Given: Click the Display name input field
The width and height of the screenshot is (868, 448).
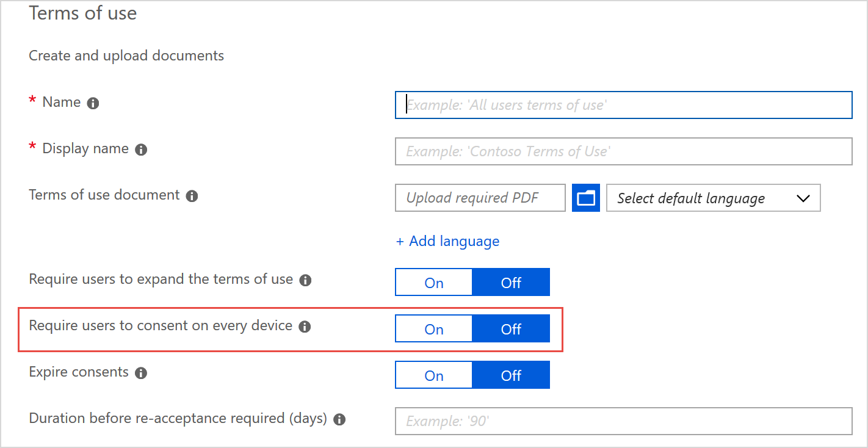Looking at the screenshot, I should pyautogui.click(x=623, y=151).
